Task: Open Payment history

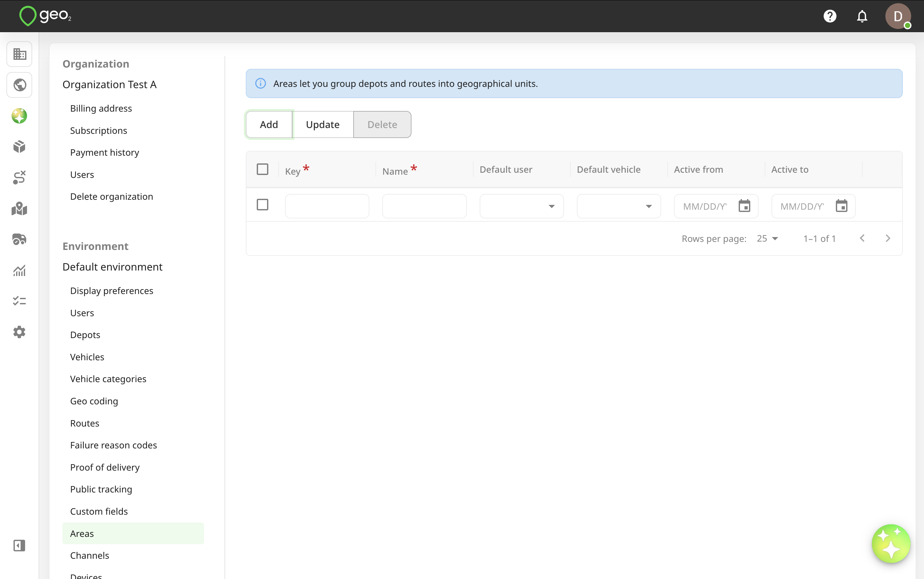Action: tap(105, 152)
